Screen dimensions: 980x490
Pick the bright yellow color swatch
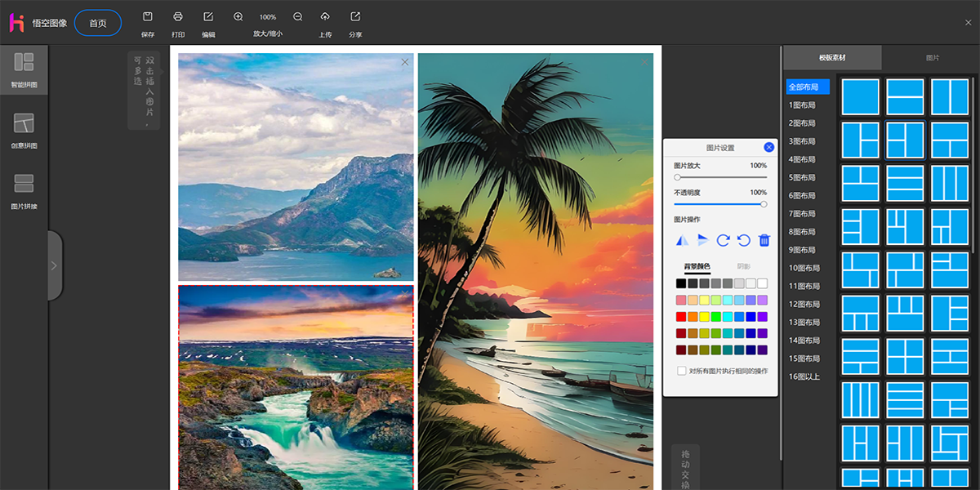pyautogui.click(x=704, y=317)
